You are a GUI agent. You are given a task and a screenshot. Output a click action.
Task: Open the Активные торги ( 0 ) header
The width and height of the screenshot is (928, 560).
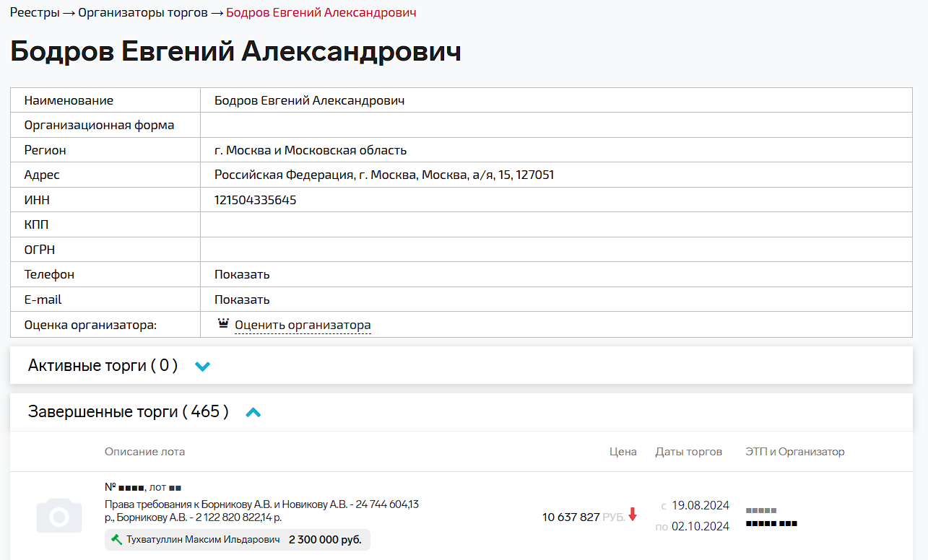tap(103, 365)
